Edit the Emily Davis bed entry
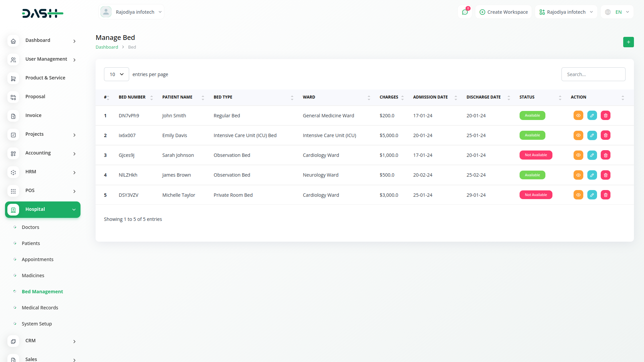This screenshot has width=644, height=362. click(x=592, y=135)
